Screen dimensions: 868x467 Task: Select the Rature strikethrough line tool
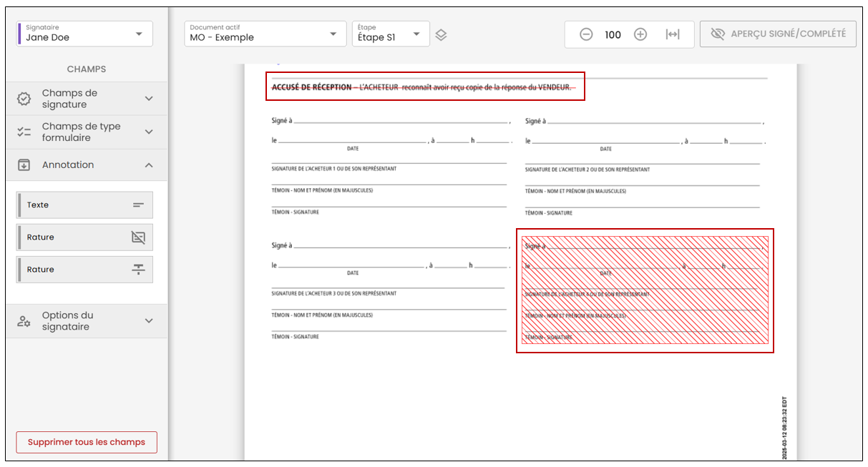84,270
